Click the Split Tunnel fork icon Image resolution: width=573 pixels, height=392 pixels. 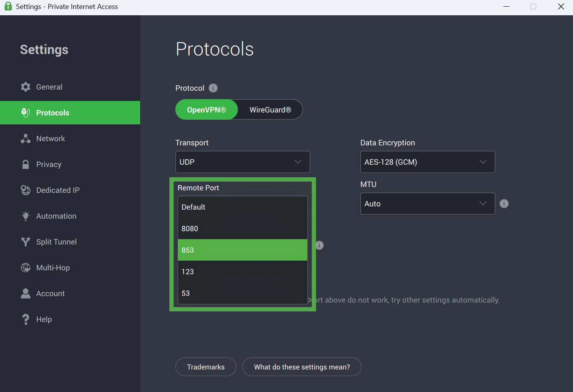25,242
